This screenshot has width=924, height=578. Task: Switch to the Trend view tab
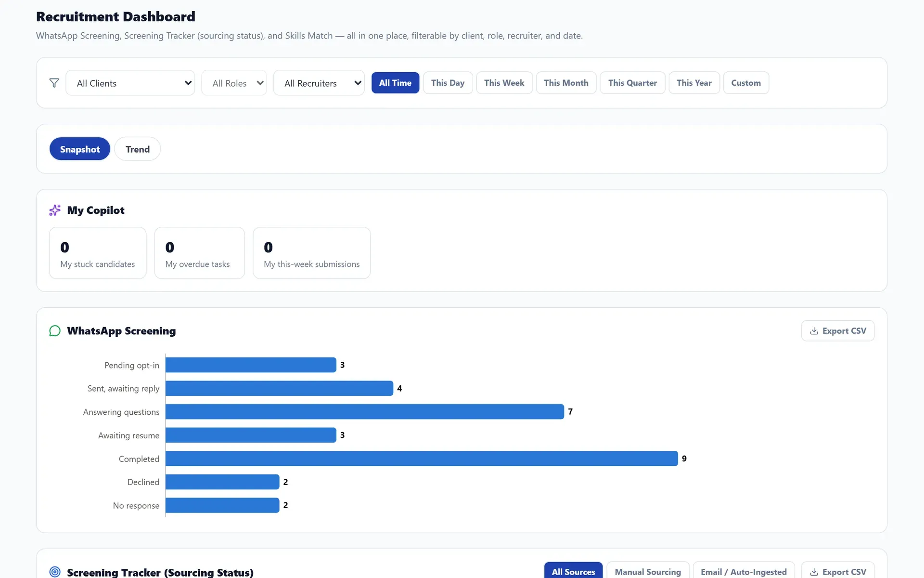(138, 149)
